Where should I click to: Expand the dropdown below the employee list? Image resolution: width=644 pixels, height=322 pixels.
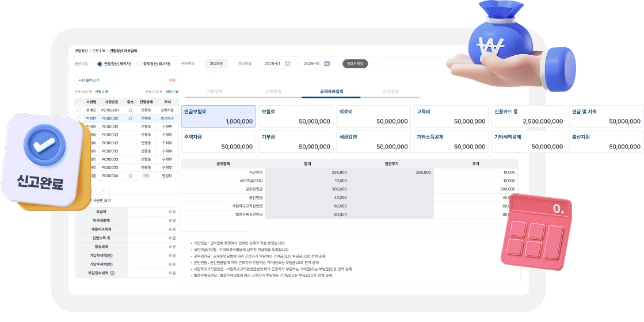(104, 190)
